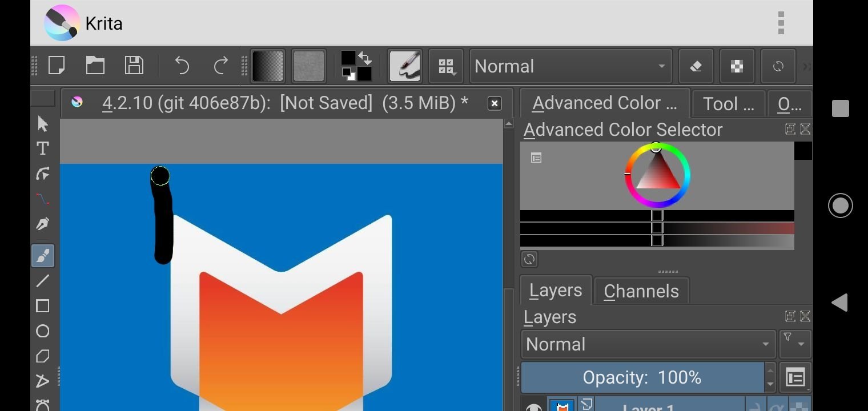Open color selector settings icon

[536, 158]
